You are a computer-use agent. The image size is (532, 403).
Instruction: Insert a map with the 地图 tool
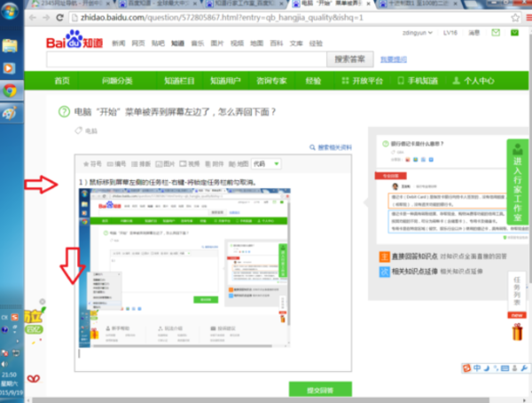click(239, 164)
